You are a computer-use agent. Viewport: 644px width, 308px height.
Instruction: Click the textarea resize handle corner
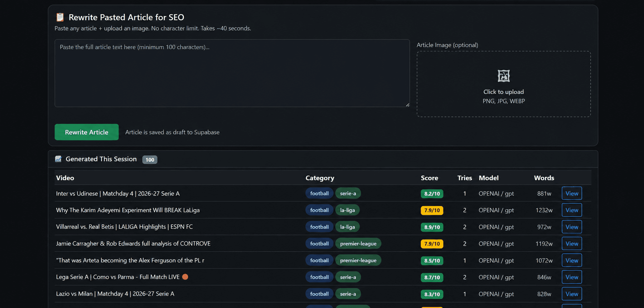pos(408,105)
